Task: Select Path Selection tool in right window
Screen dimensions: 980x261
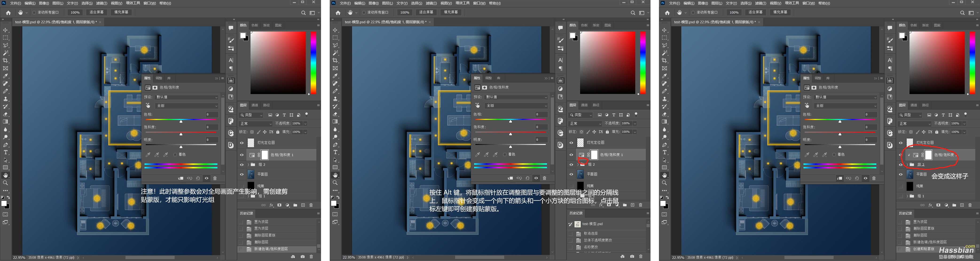Action: [x=665, y=160]
